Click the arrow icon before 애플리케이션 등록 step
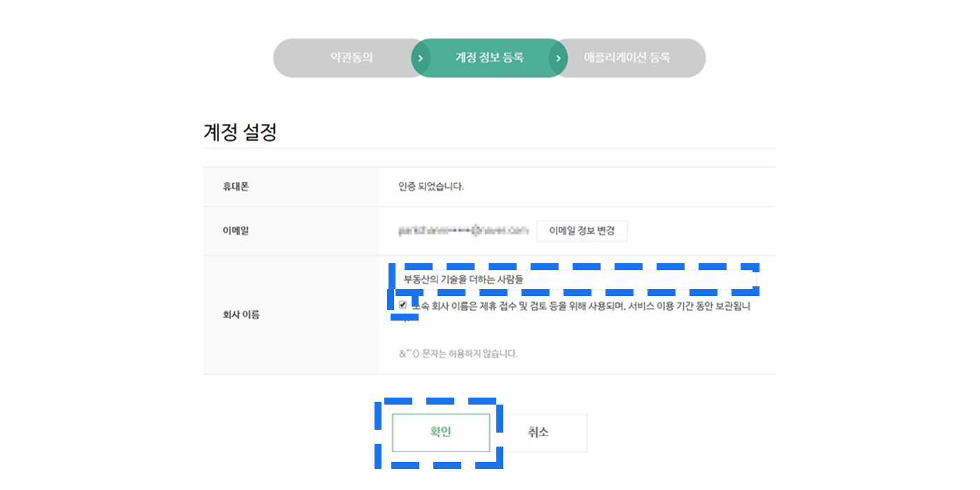980x490 pixels. pos(558,58)
